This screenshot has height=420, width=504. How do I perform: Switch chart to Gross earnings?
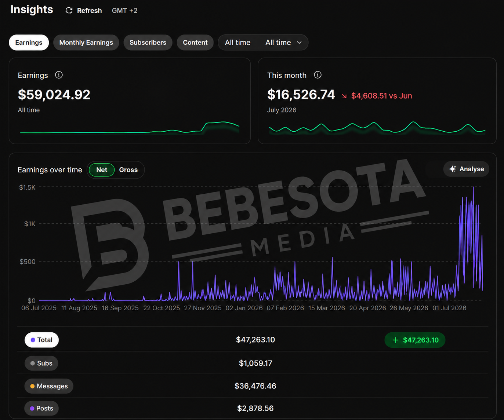[128, 170]
